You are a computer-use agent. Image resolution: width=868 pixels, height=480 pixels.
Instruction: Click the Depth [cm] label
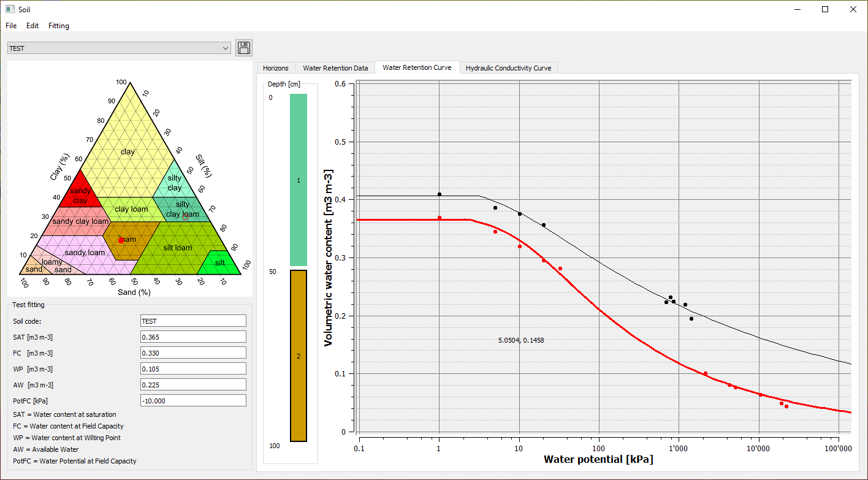tap(284, 83)
